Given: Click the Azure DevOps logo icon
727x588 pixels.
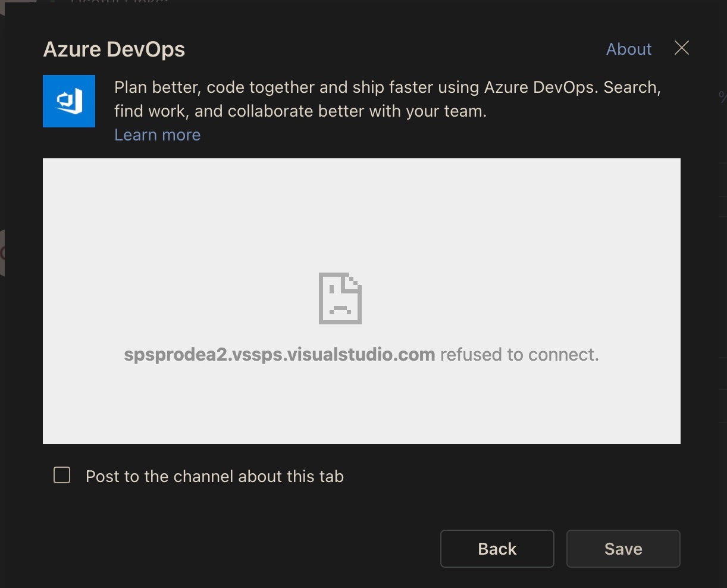Looking at the screenshot, I should coord(69,101).
